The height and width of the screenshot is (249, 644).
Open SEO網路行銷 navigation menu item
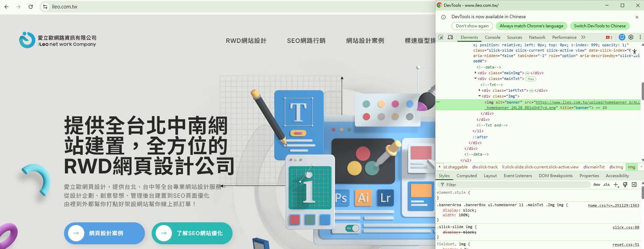coord(306,41)
